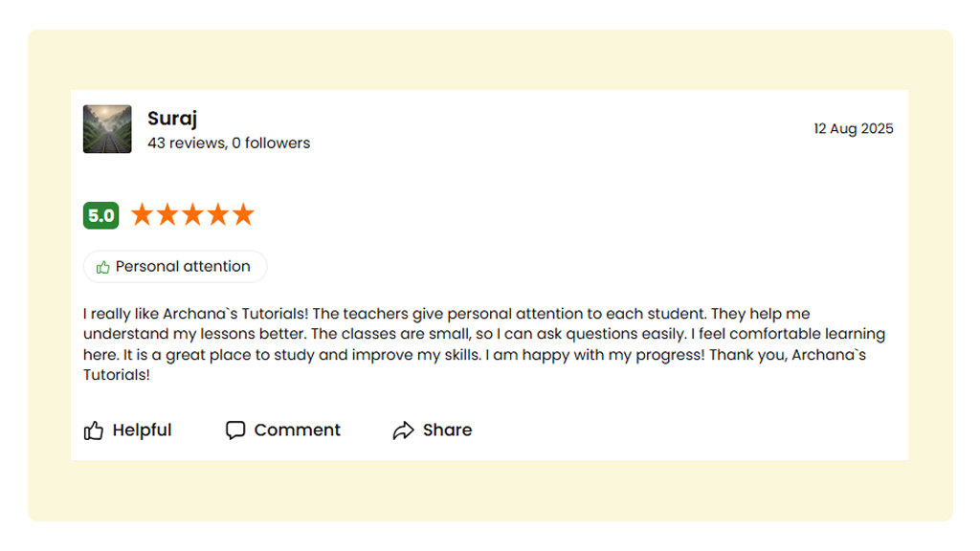Image resolution: width=980 pixels, height=551 pixels.
Task: Click the second orange star
Action: point(167,214)
